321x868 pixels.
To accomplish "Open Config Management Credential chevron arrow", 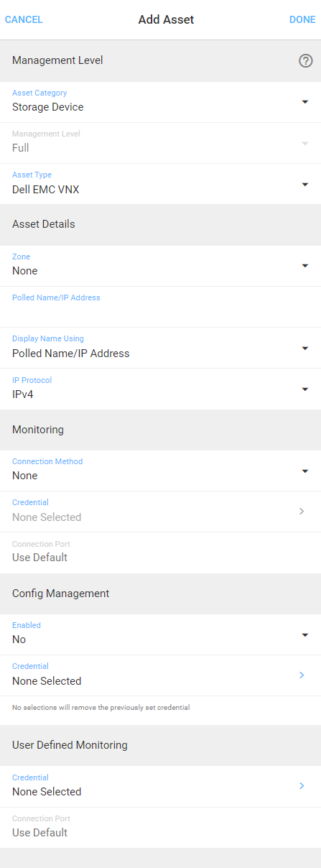I will coord(302,675).
